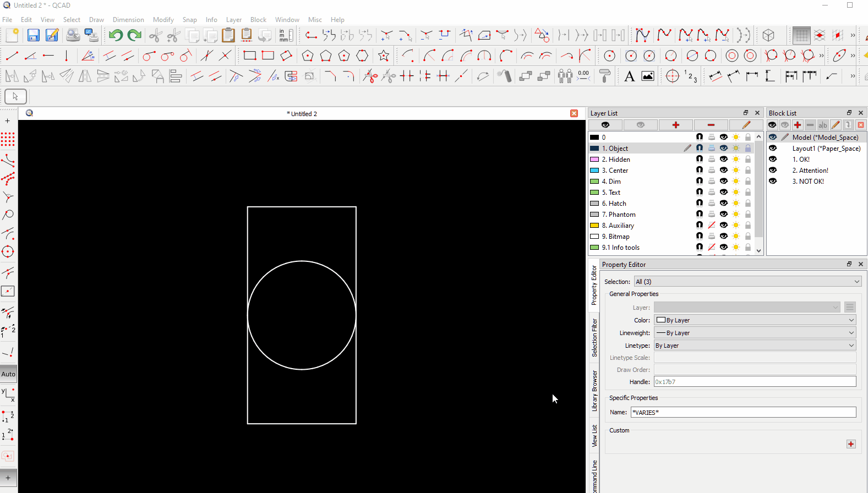
Task: Open the Linetype dropdown
Action: 755,346
